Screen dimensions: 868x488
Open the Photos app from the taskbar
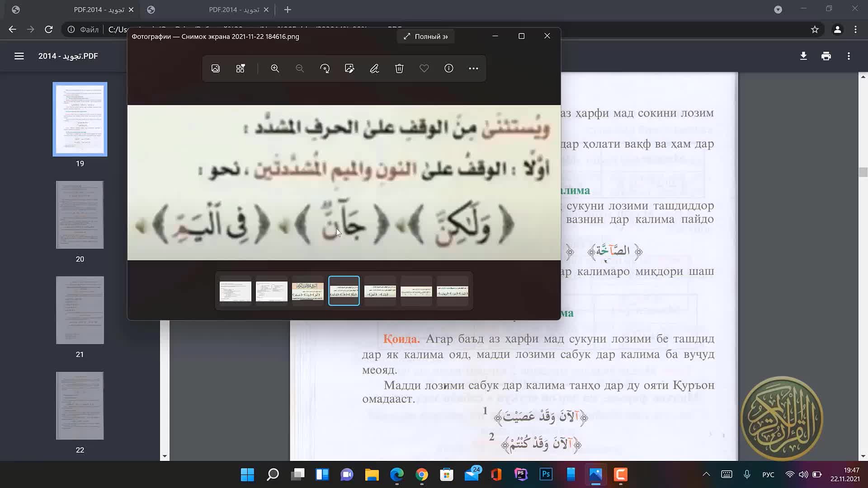coord(596,474)
